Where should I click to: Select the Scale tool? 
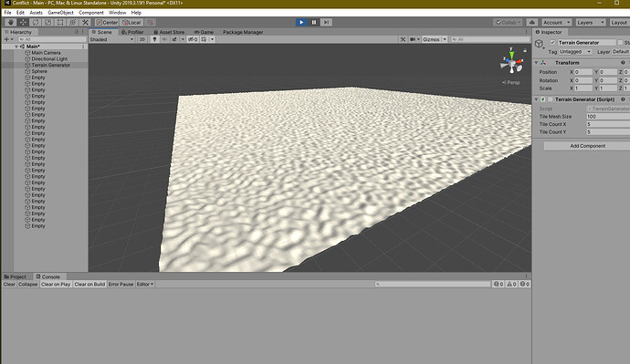tap(47, 23)
